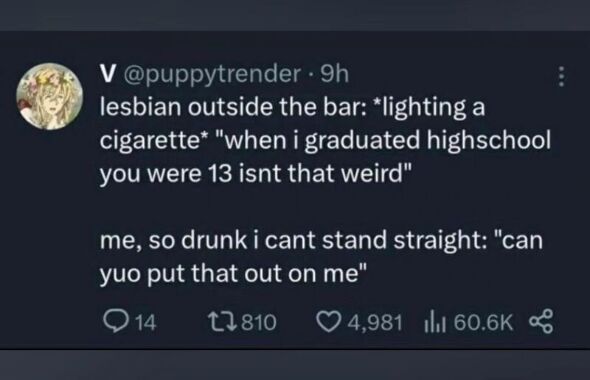This screenshot has width=590, height=380.
Task: Open the @puppytrender handle link
Action: click(211, 75)
